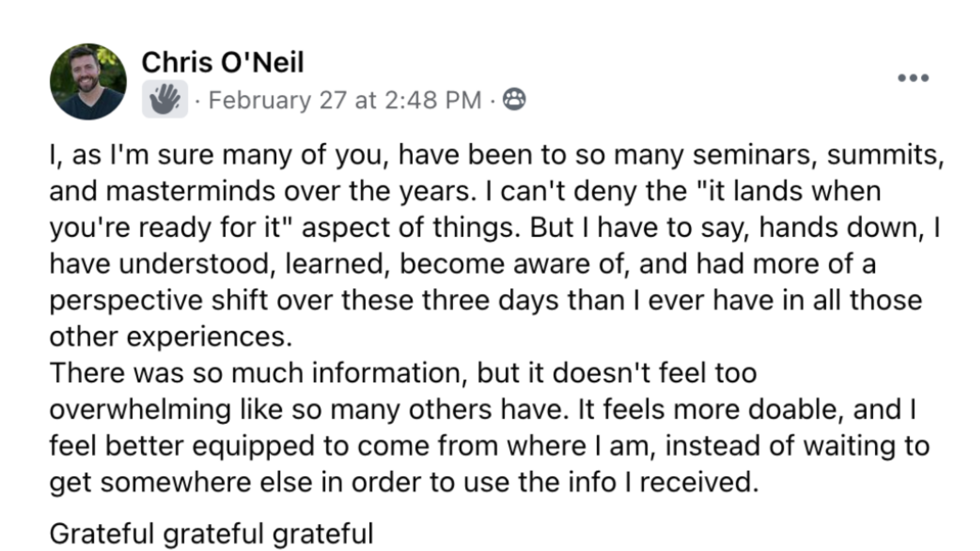Open the three-dot post options menu
The image size is (980, 551).
click(x=914, y=78)
